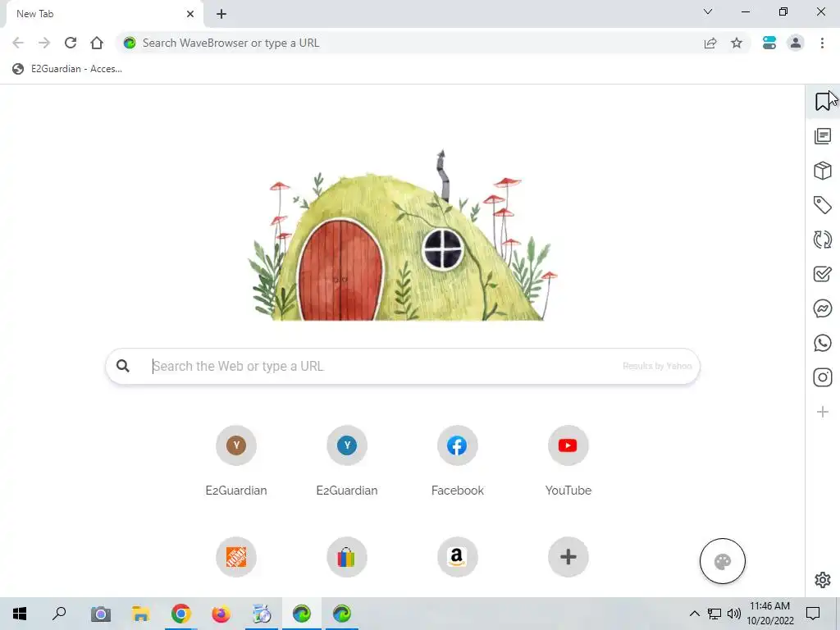Launch Google Chrome from taskbar
840x630 pixels.
(x=181, y=614)
